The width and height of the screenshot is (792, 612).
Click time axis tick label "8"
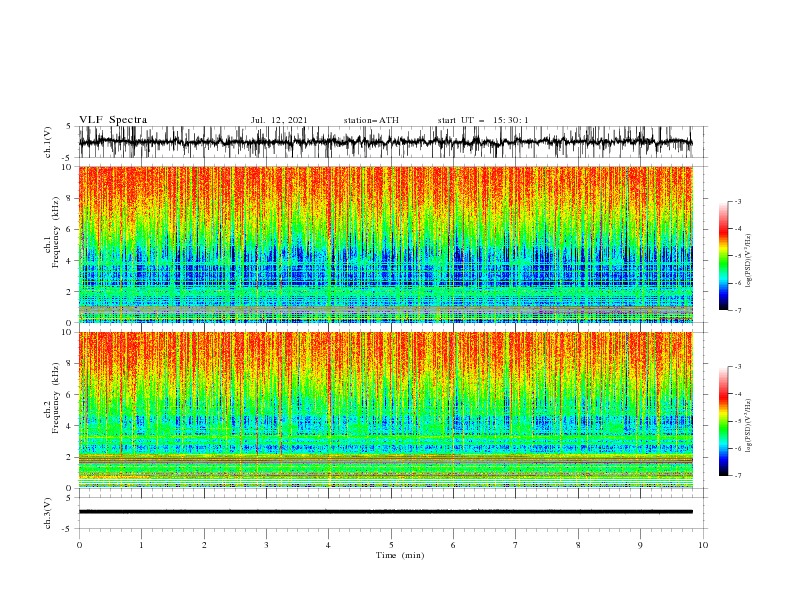tap(578, 545)
